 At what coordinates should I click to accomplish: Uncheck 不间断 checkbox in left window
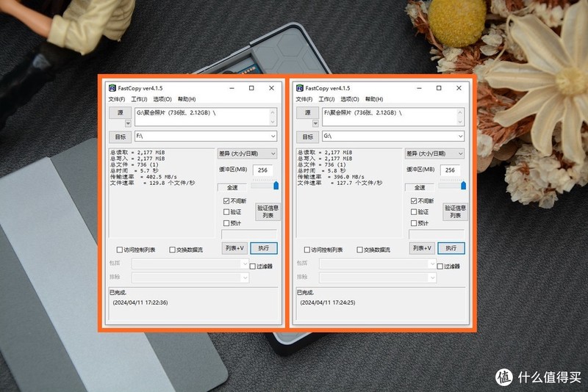226,201
